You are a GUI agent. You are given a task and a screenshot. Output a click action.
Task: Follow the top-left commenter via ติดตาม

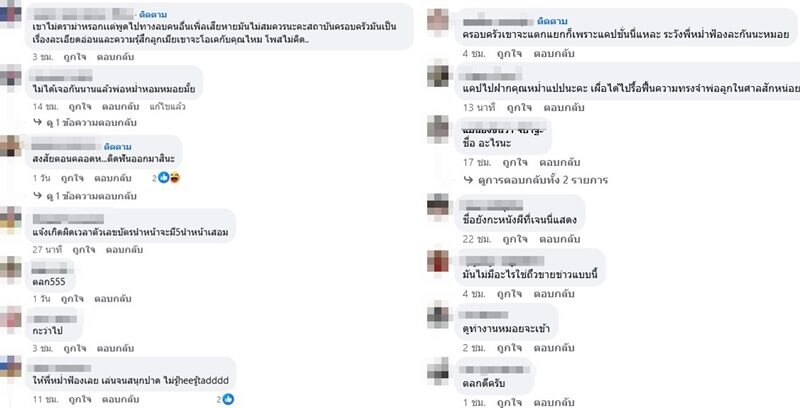(153, 14)
